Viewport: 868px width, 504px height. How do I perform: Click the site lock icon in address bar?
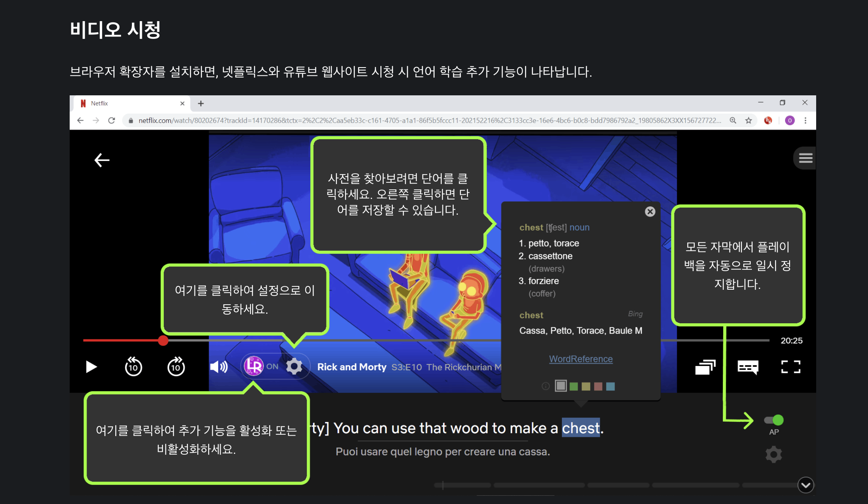click(131, 121)
